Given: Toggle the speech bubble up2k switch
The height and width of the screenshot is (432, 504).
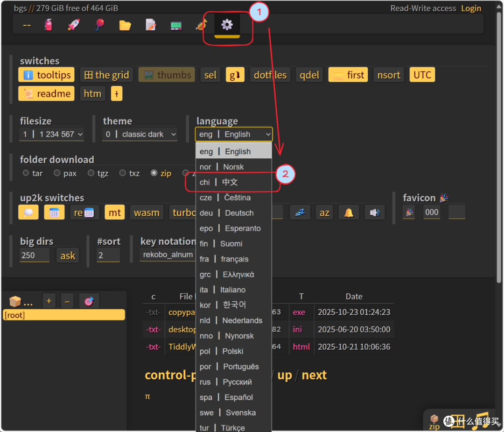Looking at the screenshot, I should tap(28, 212).
